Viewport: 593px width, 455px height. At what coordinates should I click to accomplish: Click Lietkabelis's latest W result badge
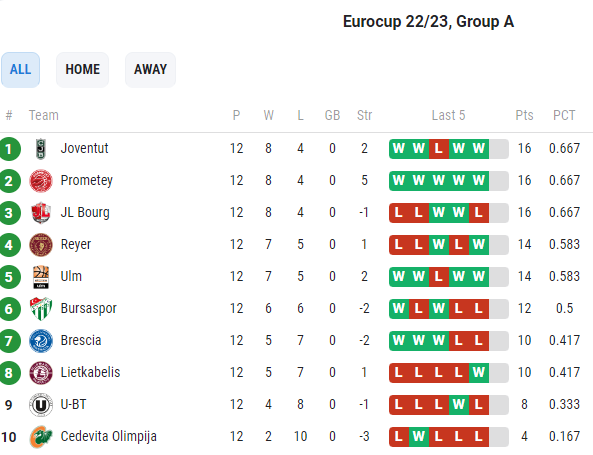(x=479, y=373)
